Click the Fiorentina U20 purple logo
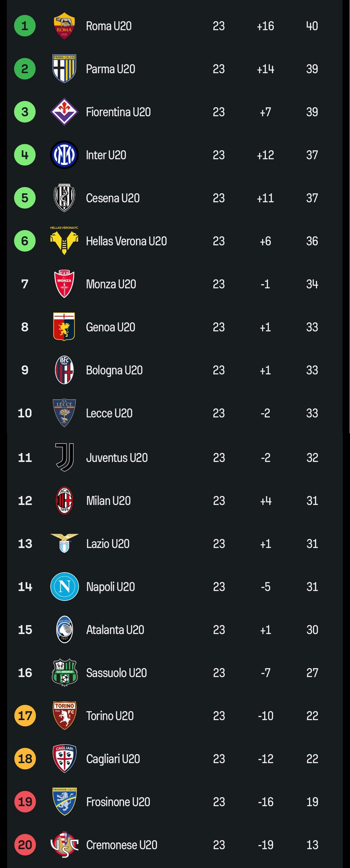This screenshot has width=350, height=868. (x=64, y=112)
